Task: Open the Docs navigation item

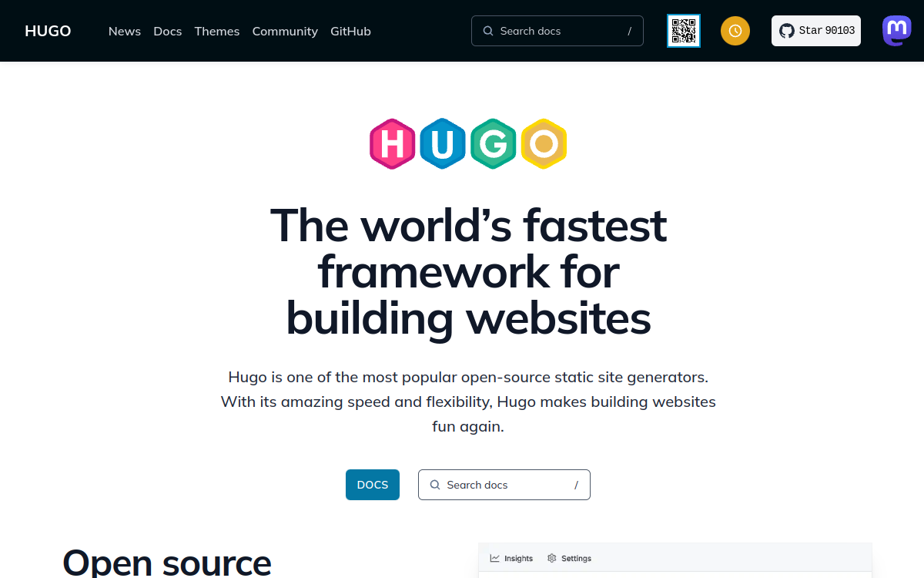Action: (168, 31)
